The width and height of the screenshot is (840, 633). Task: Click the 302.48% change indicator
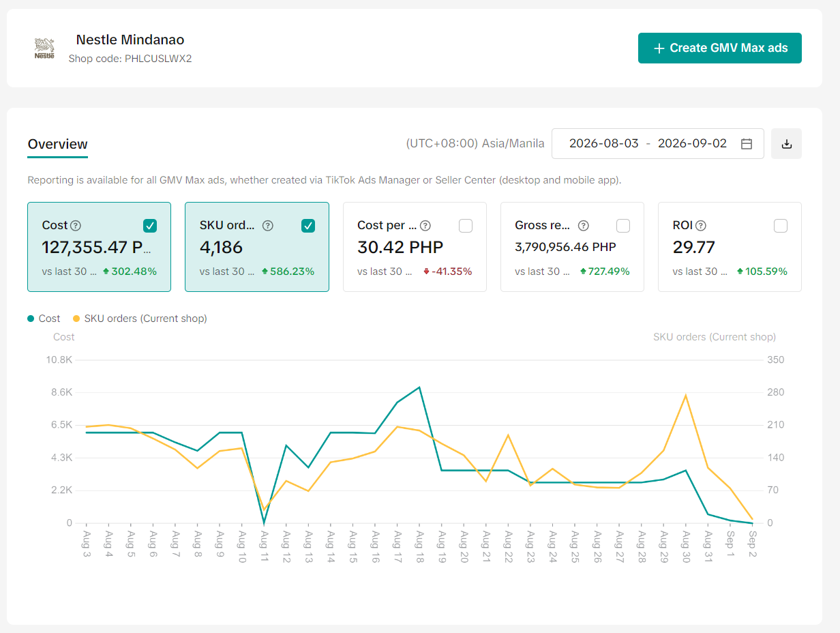pyautogui.click(x=130, y=271)
